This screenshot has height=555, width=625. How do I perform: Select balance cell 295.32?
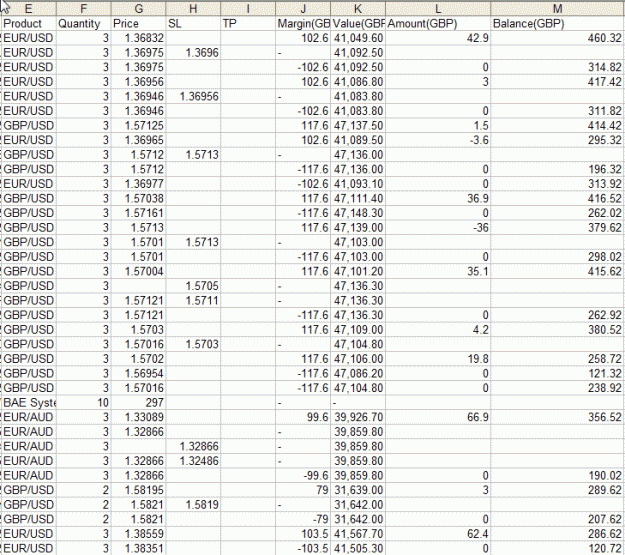558,140
